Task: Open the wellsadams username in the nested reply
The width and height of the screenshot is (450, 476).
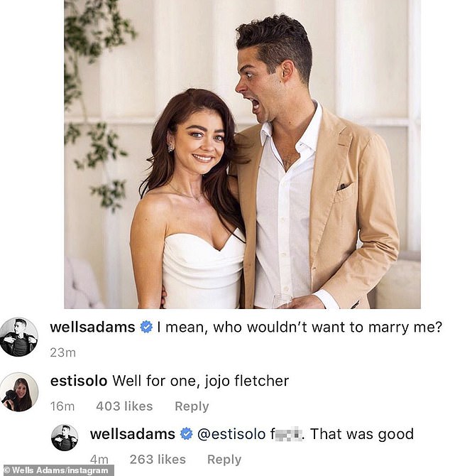Action: [133, 434]
